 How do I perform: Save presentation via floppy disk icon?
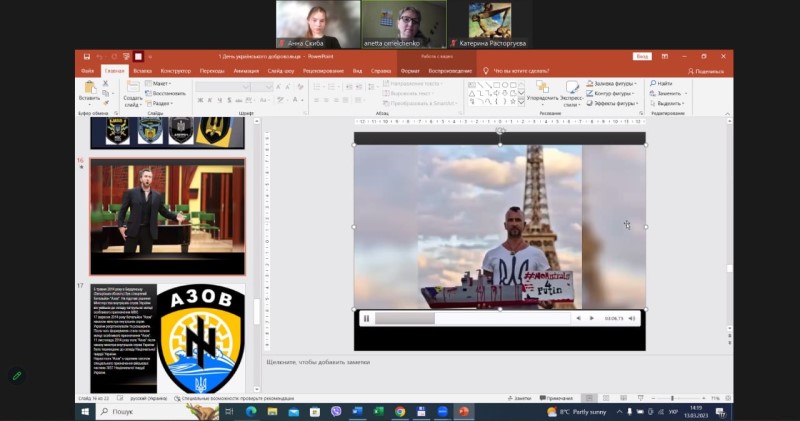click(87, 57)
